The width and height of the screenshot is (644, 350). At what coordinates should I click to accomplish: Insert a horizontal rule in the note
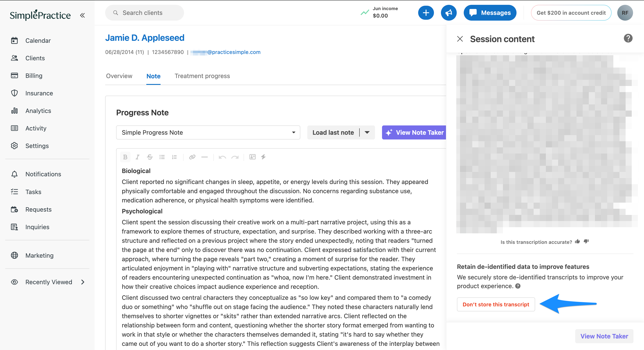pyautogui.click(x=205, y=157)
